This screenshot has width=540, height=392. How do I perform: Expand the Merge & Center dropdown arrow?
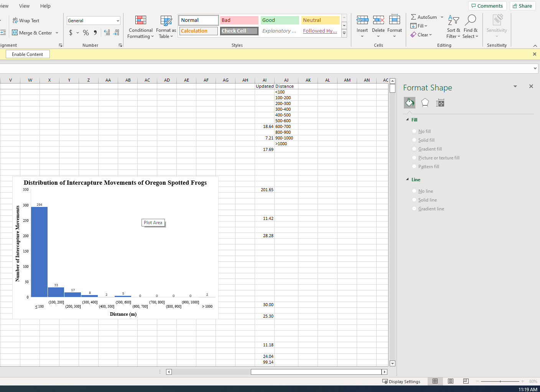[57, 33]
